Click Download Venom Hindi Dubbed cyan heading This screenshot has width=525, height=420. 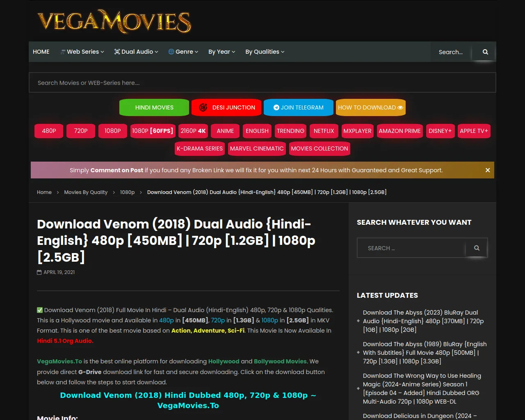tap(188, 400)
